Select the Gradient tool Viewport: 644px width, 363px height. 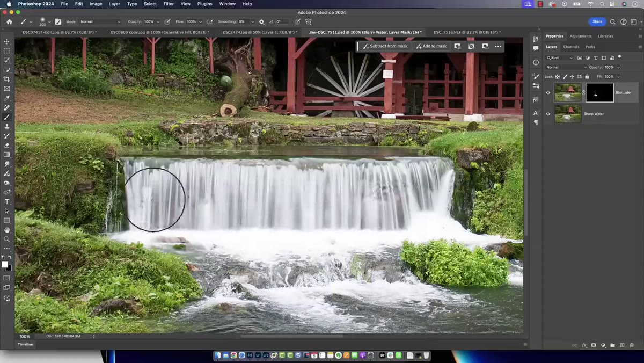(7, 155)
